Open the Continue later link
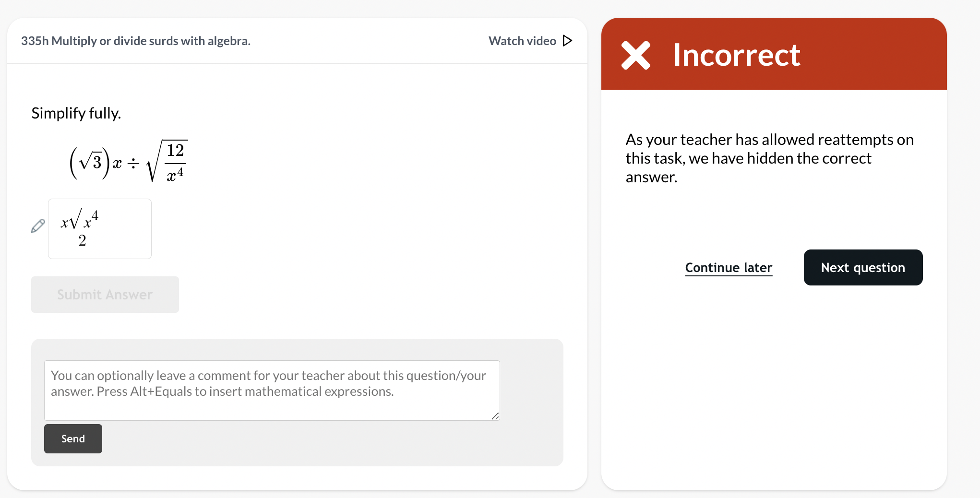Viewport: 980px width, 498px height. [728, 268]
